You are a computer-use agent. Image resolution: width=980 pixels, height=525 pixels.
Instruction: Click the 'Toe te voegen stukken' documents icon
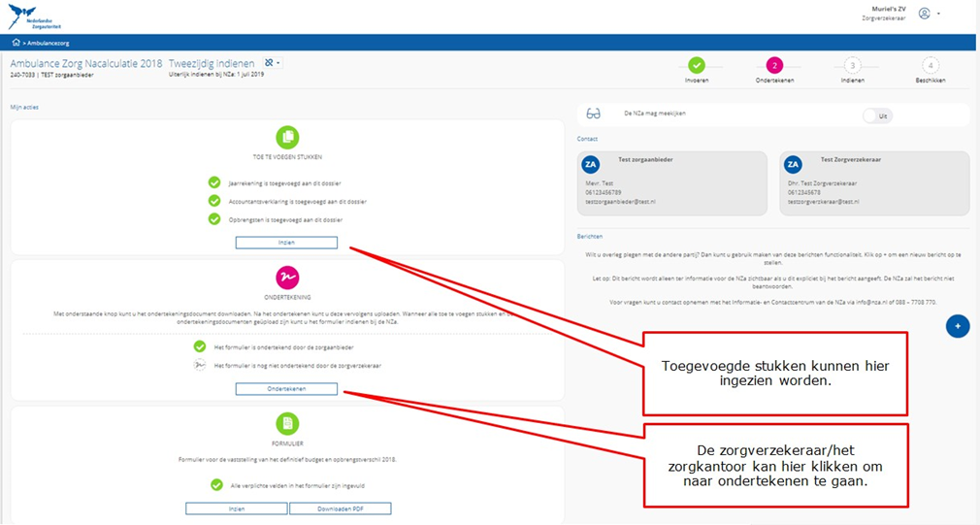click(x=287, y=137)
